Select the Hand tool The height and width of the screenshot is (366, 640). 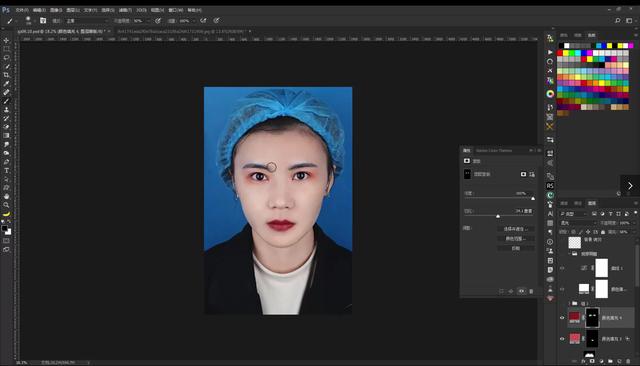(6, 196)
